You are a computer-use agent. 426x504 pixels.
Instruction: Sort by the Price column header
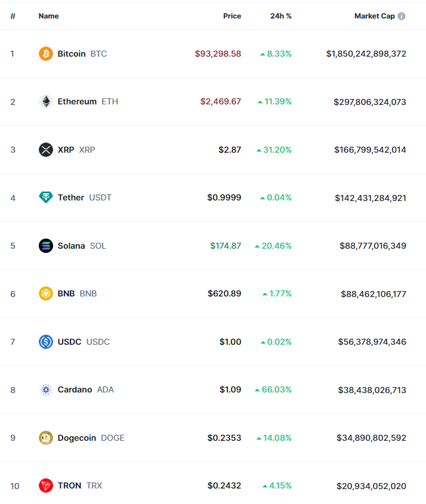[x=232, y=16]
